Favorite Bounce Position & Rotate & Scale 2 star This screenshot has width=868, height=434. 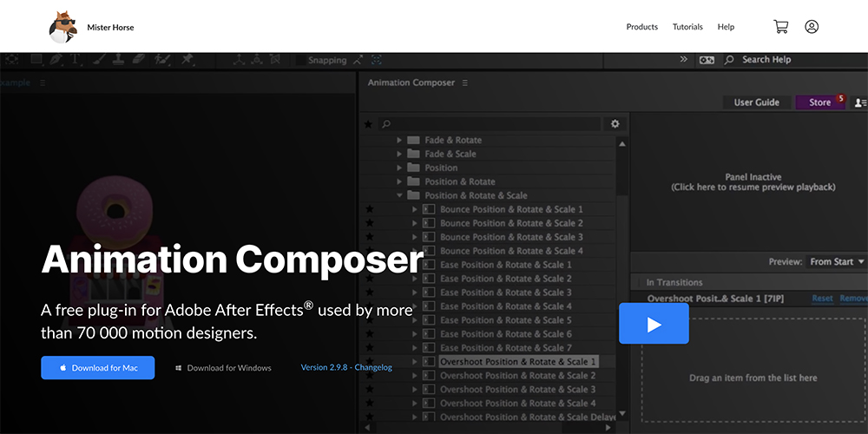(x=370, y=223)
